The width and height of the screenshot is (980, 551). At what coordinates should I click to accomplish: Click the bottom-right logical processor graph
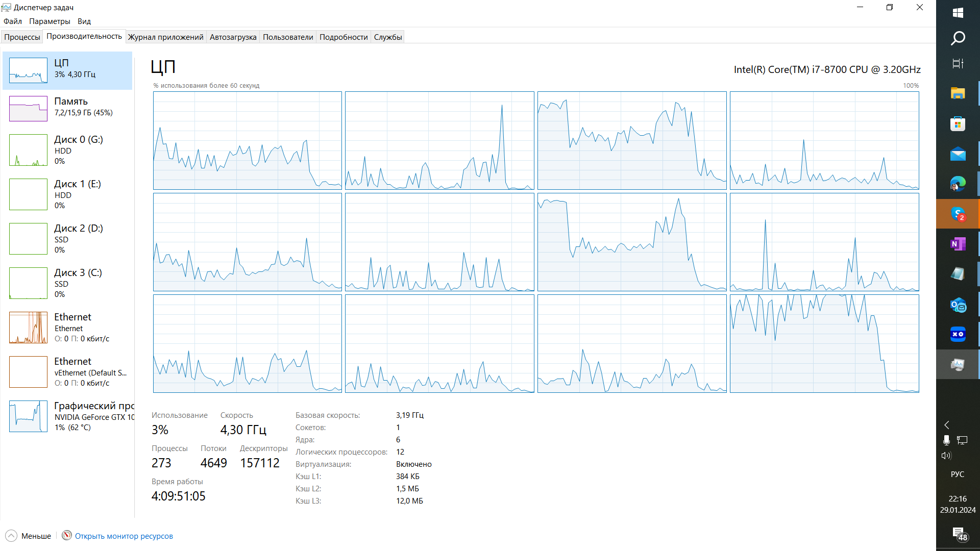coord(824,344)
